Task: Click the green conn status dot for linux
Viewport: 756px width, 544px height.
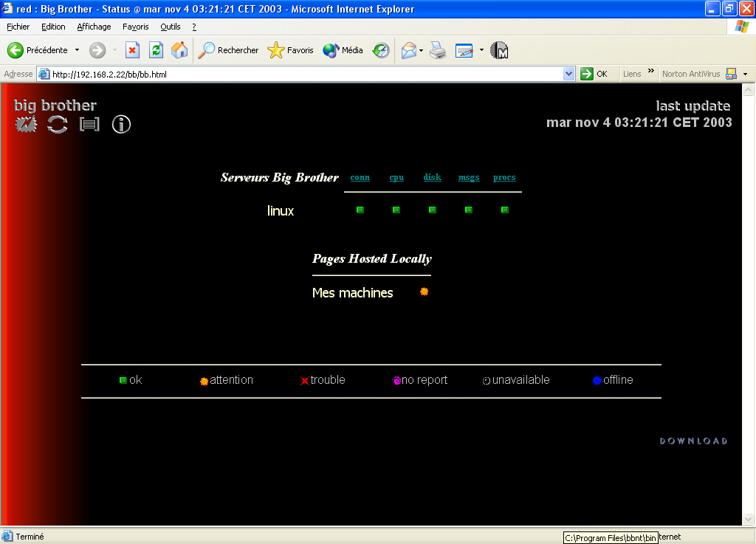Action: coord(360,210)
